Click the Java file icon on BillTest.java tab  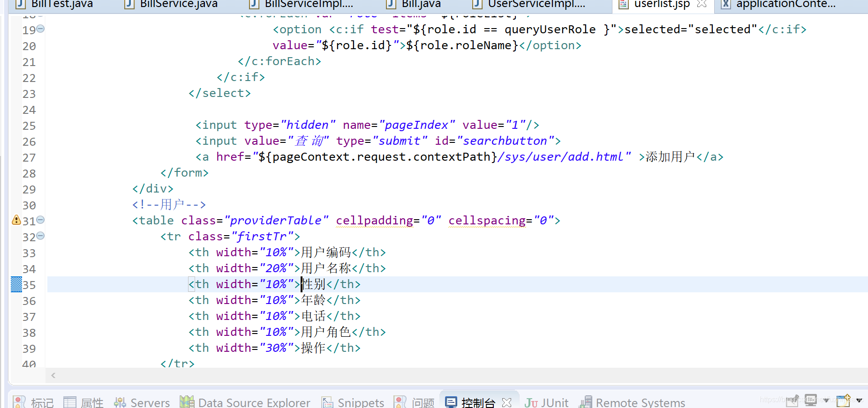(x=20, y=4)
